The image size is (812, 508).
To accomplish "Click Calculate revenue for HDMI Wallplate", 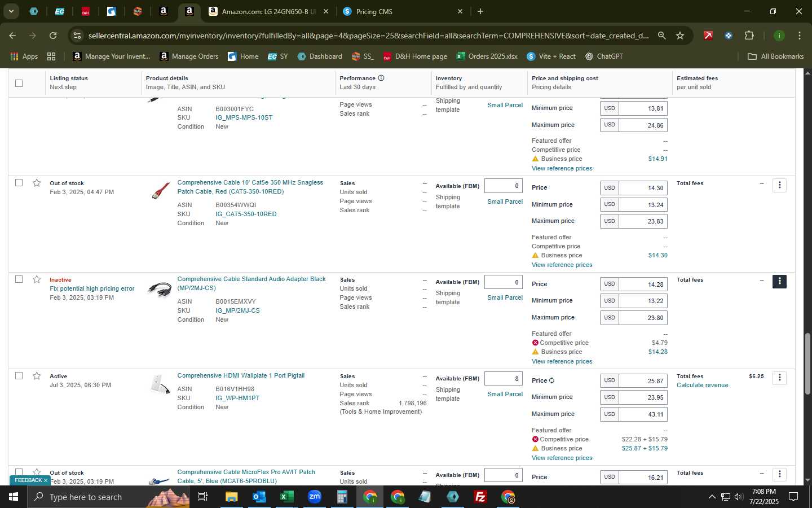I will tap(702, 385).
